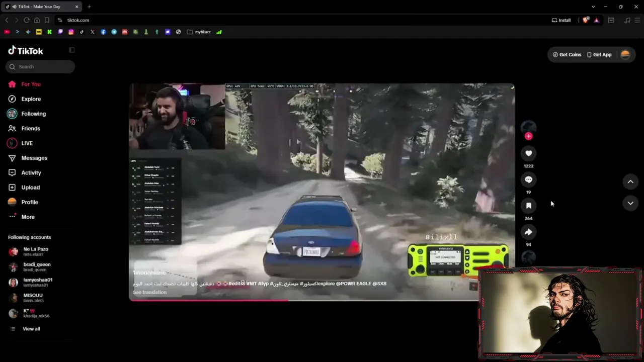Open Messages in the sidebar
The width and height of the screenshot is (644, 362).
34,158
